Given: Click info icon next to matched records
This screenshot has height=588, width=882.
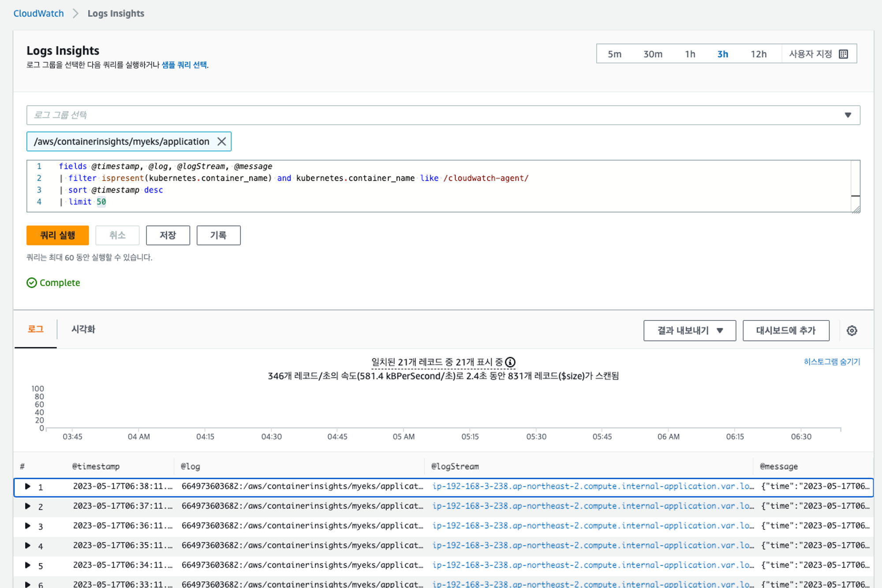Looking at the screenshot, I should click(510, 362).
